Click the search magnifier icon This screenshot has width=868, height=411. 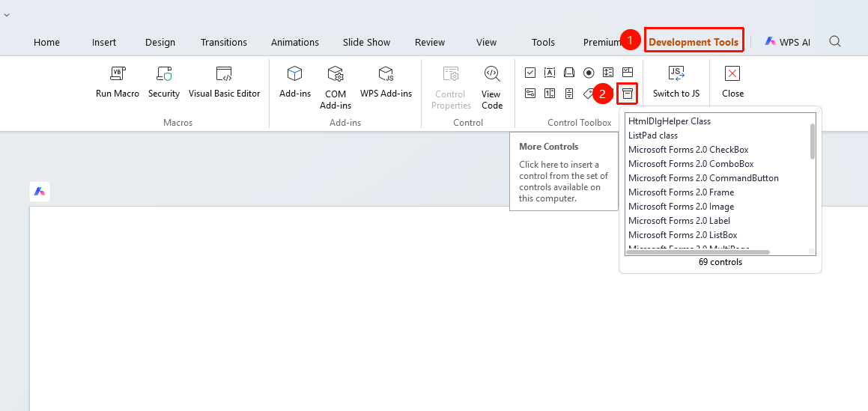point(835,41)
